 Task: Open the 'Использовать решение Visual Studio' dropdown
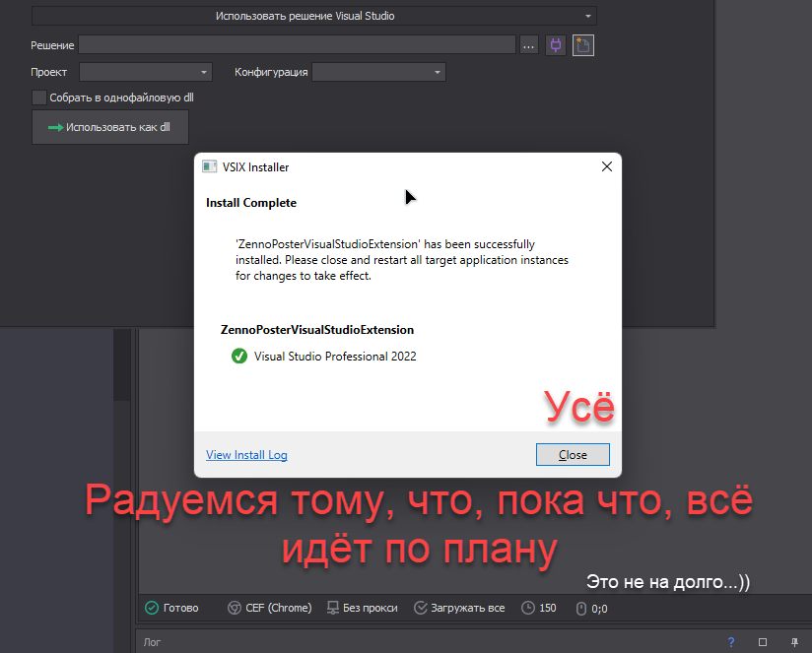pos(313,16)
